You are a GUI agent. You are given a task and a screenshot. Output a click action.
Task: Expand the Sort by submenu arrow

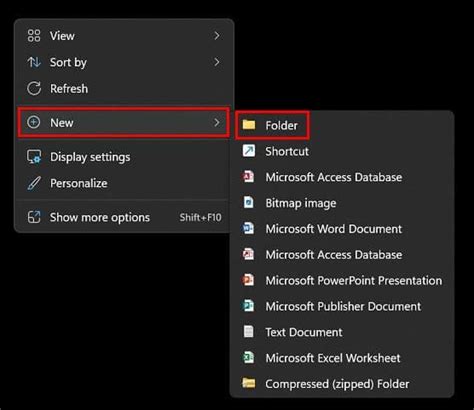(x=217, y=62)
